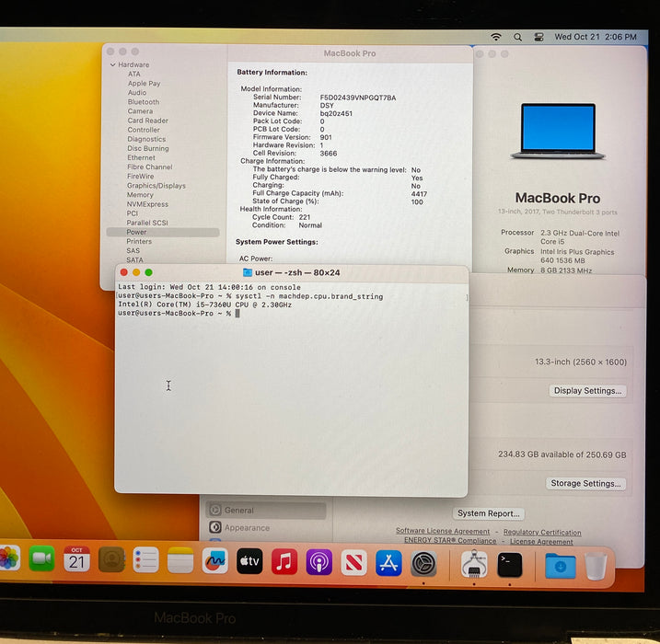Open the Regulatory Certification link
The image size is (660, 644).
[542, 532]
